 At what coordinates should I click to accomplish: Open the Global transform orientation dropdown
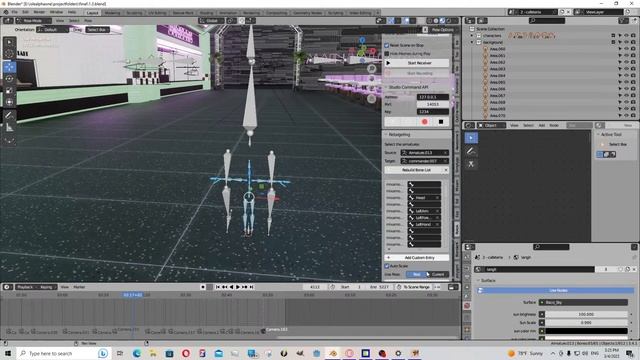click(211, 20)
